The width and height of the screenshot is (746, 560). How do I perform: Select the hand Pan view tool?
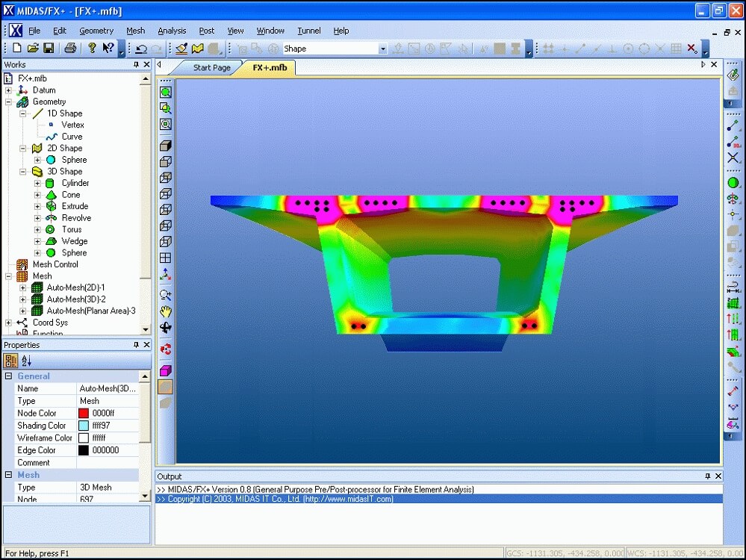point(166,311)
